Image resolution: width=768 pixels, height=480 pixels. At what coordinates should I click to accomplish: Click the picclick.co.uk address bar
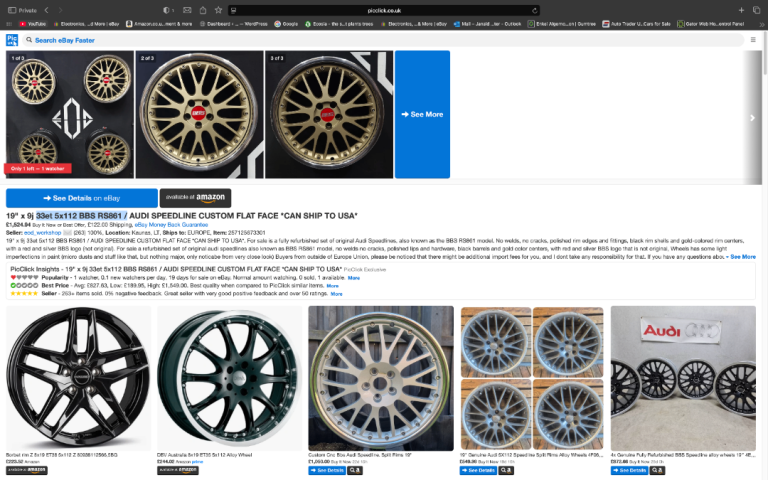click(384, 10)
